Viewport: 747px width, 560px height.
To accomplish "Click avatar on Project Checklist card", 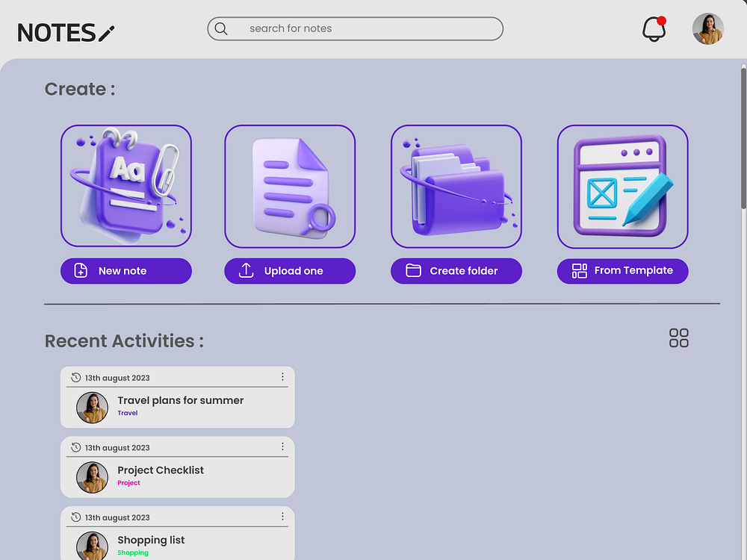I will [x=93, y=477].
